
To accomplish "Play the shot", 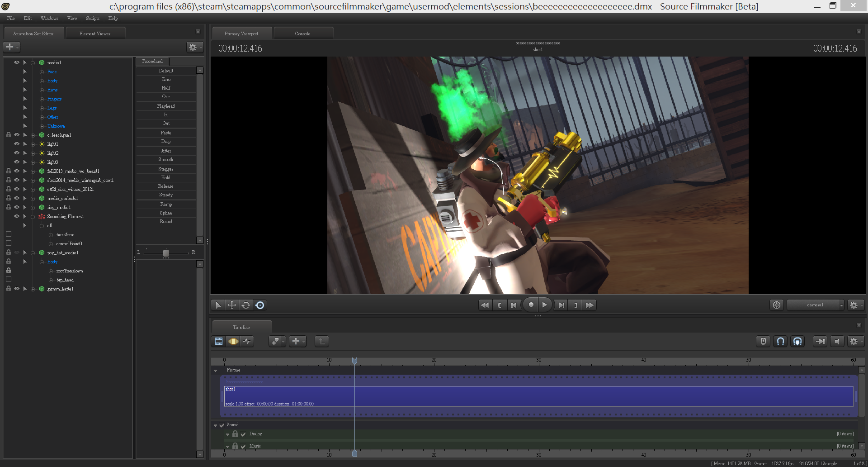I will click(x=545, y=305).
